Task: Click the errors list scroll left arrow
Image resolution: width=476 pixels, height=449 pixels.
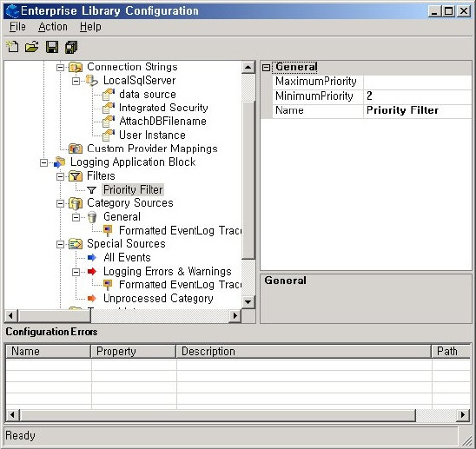Action: pos(13,414)
